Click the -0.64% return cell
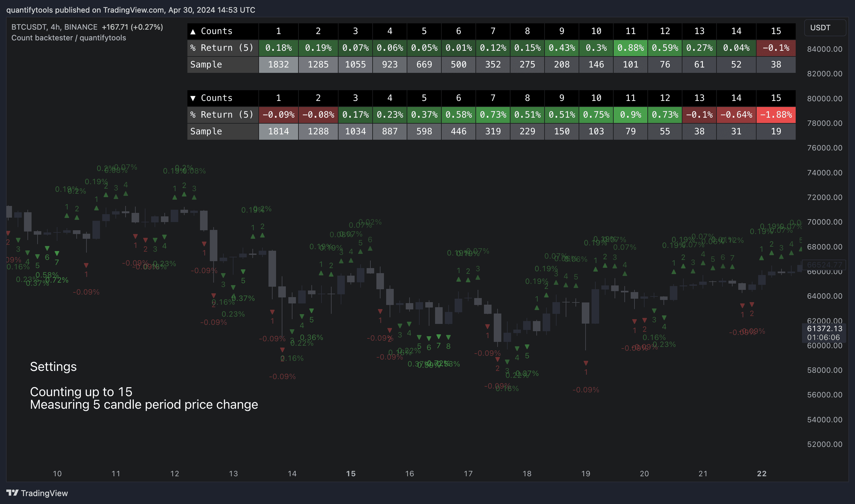The image size is (855, 504). tap(736, 115)
